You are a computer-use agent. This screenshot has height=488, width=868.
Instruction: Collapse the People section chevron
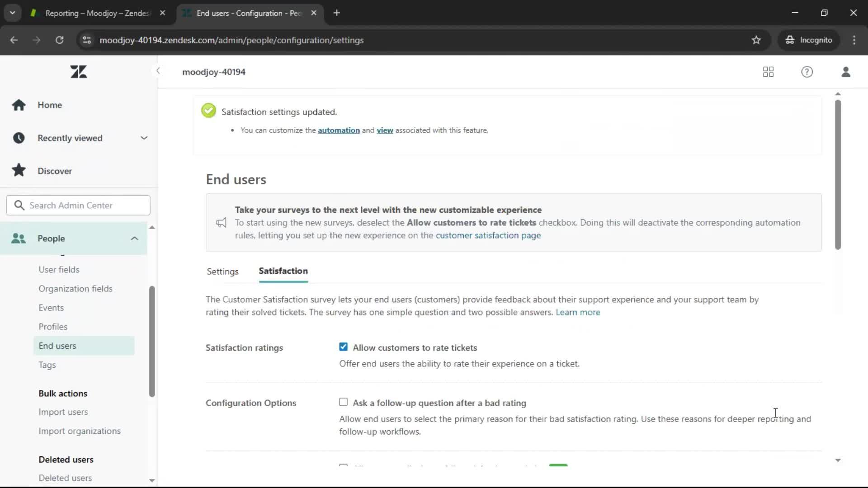(134, 239)
